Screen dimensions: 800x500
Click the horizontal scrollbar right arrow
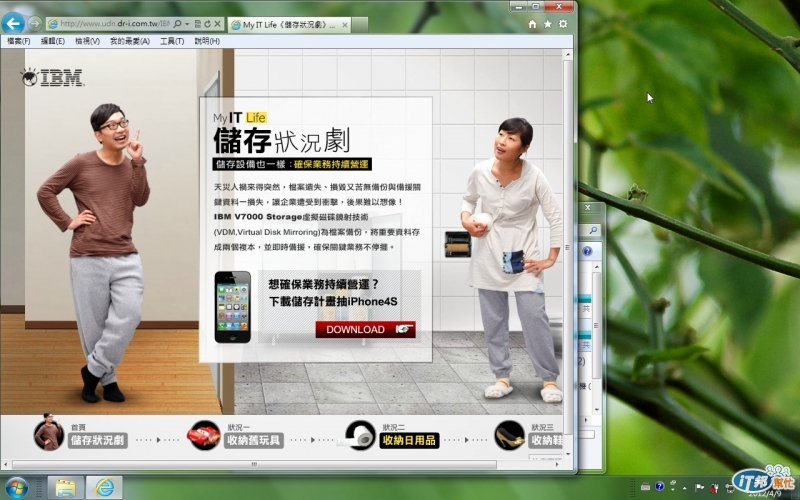pos(558,464)
